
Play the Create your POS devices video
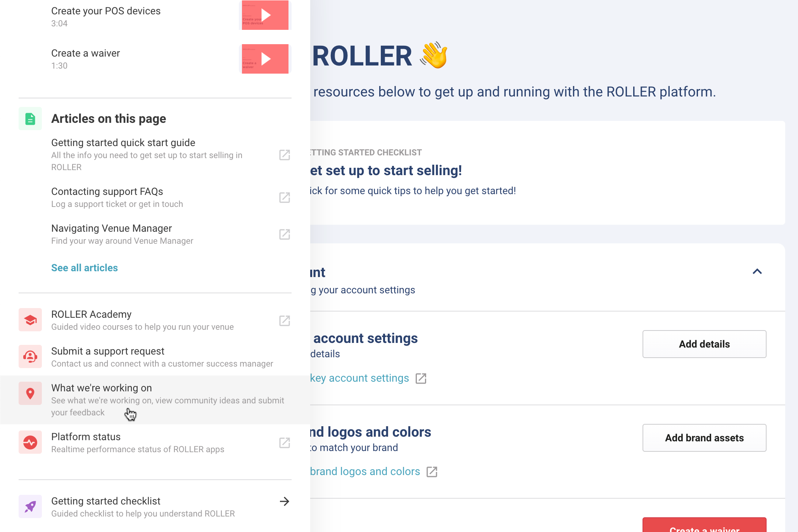(265, 15)
